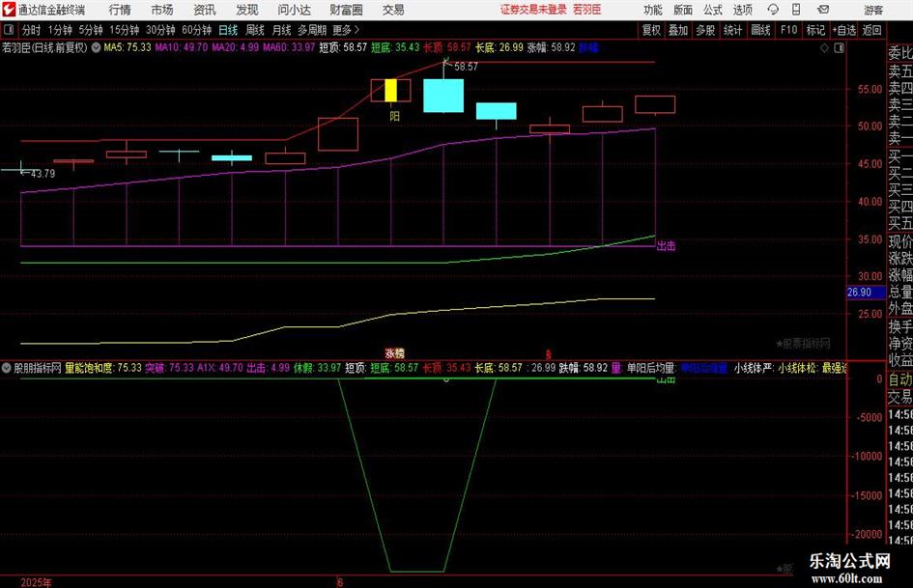The image size is (913, 588).
Task: Click the 58.57 high price marker
Action: point(466,67)
